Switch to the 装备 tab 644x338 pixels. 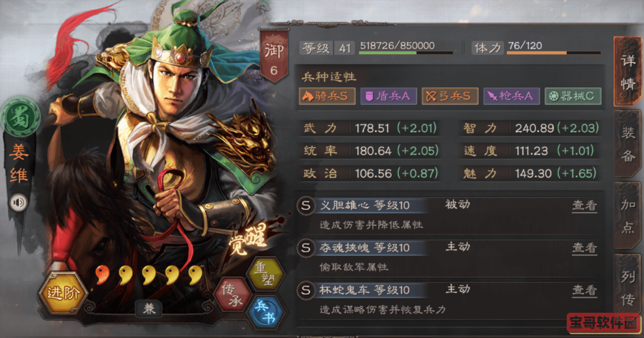628,145
